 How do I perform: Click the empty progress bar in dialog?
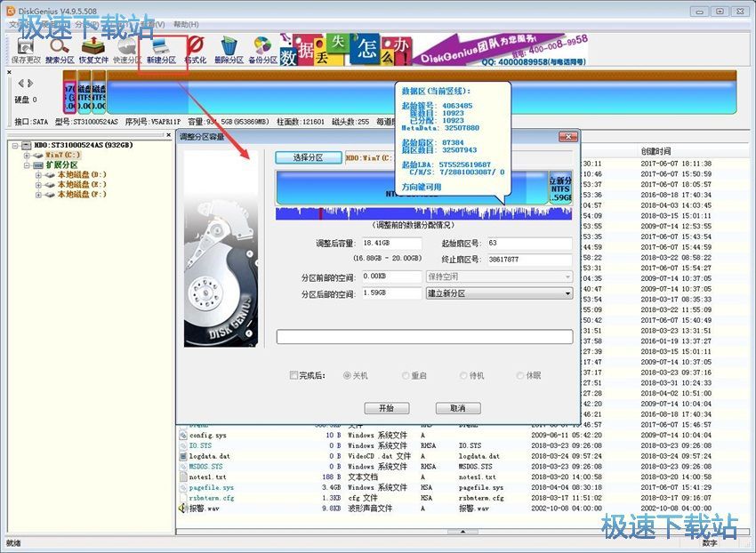click(424, 337)
